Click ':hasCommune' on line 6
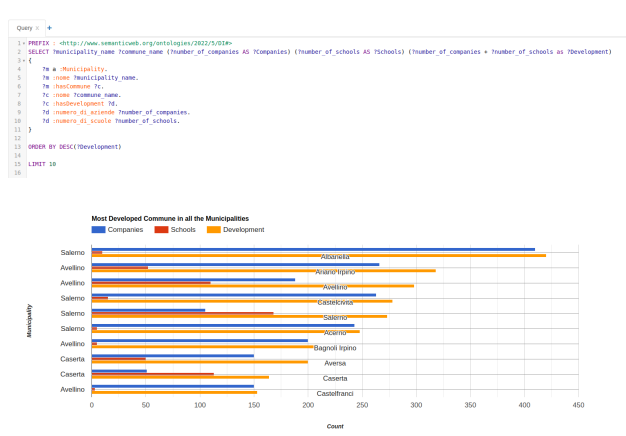This screenshot has height=436, width=626. 71,86
